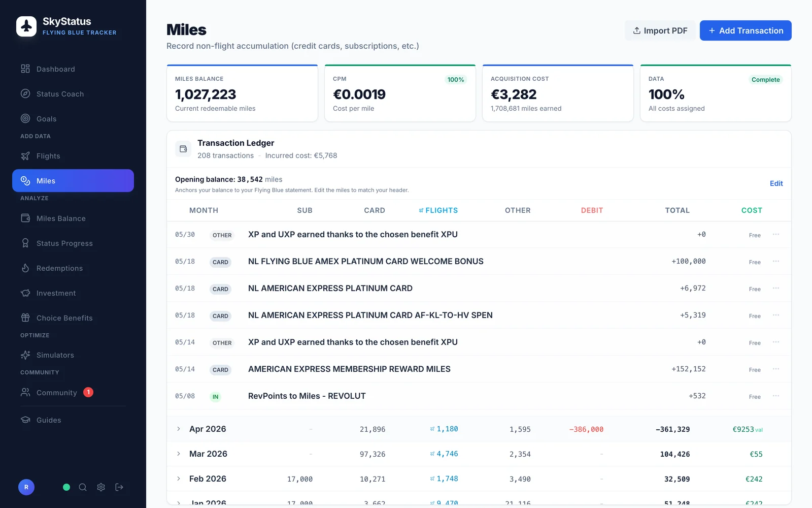Click Add Transaction button
Viewport: 812px width, 508px height.
click(x=746, y=30)
